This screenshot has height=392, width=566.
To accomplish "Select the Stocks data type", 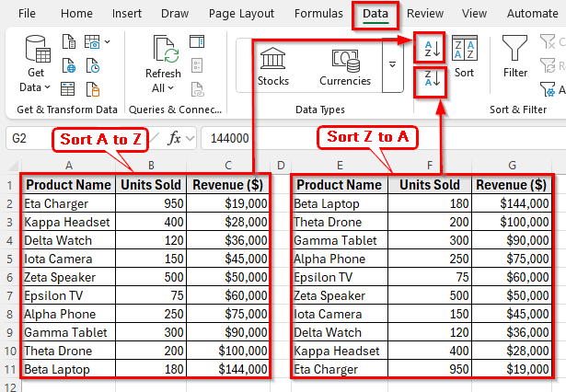I will tap(273, 65).
